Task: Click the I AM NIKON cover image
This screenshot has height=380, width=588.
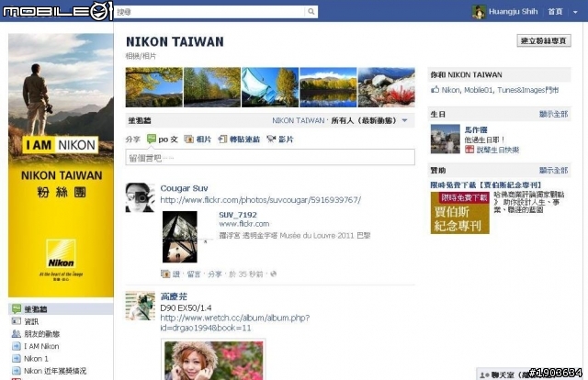Action: [61, 165]
